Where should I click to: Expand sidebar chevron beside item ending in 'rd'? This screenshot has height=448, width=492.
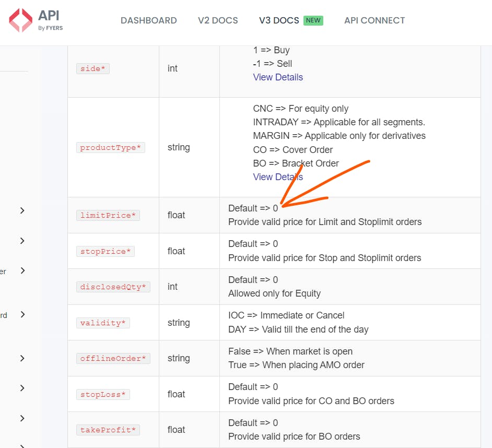22,314
